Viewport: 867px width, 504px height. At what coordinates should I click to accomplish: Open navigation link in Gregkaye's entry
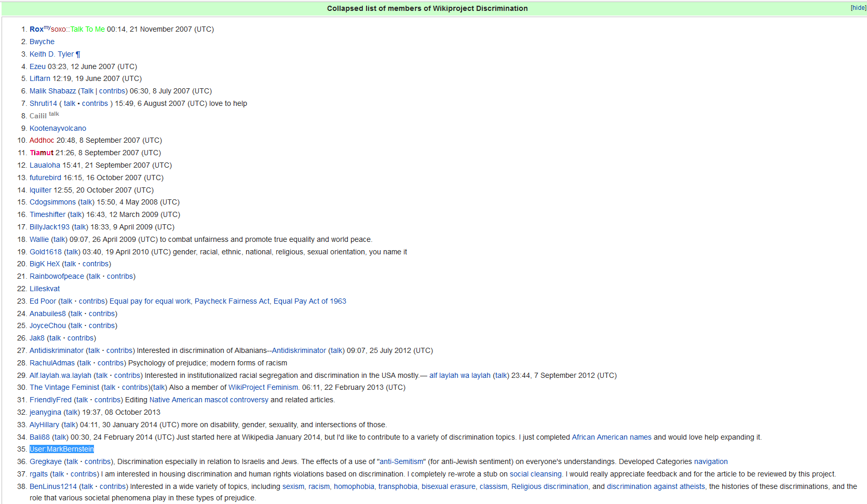click(x=711, y=461)
